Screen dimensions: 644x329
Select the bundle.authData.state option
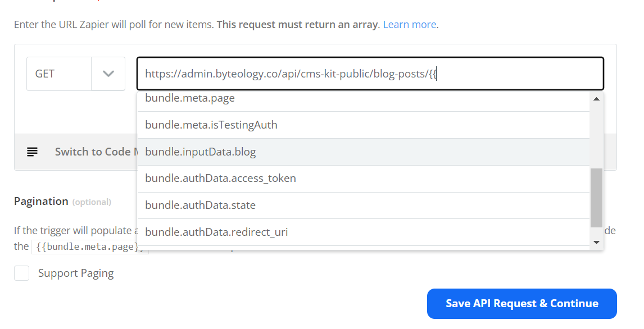pyautogui.click(x=364, y=205)
